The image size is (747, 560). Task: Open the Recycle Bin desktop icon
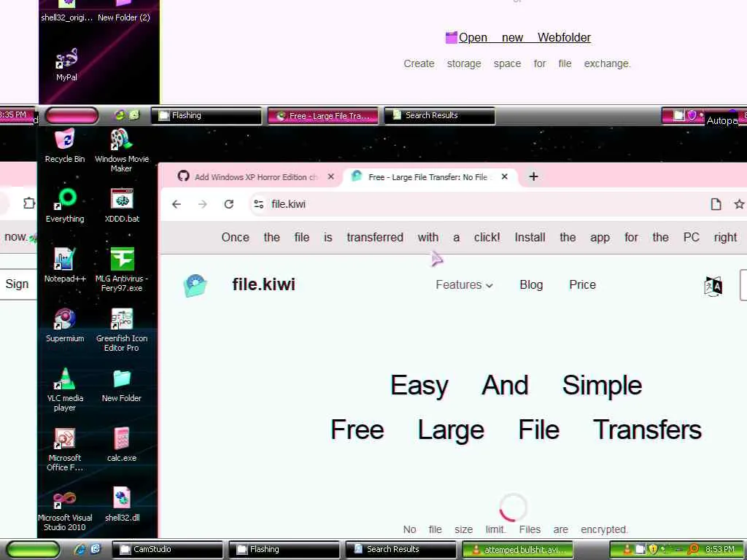point(65,145)
